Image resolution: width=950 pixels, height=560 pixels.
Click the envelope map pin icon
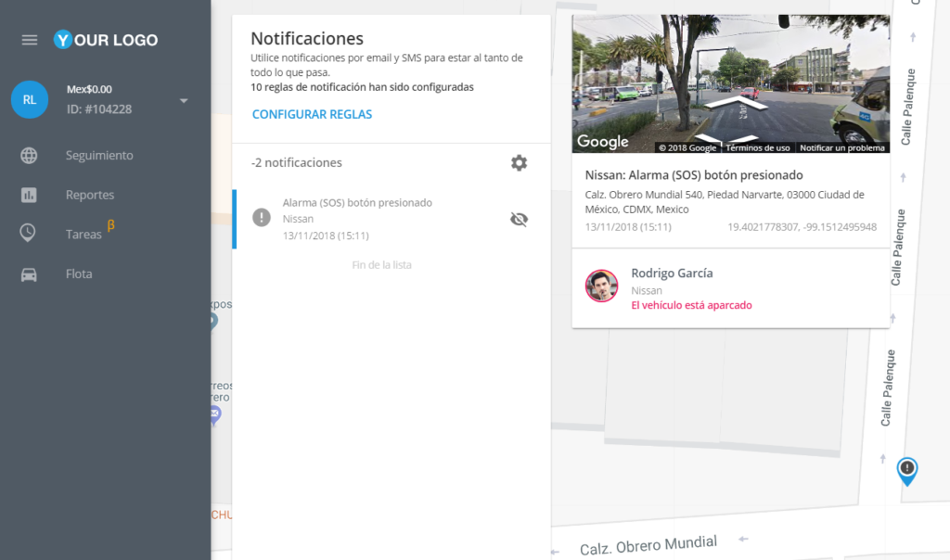[x=214, y=415]
